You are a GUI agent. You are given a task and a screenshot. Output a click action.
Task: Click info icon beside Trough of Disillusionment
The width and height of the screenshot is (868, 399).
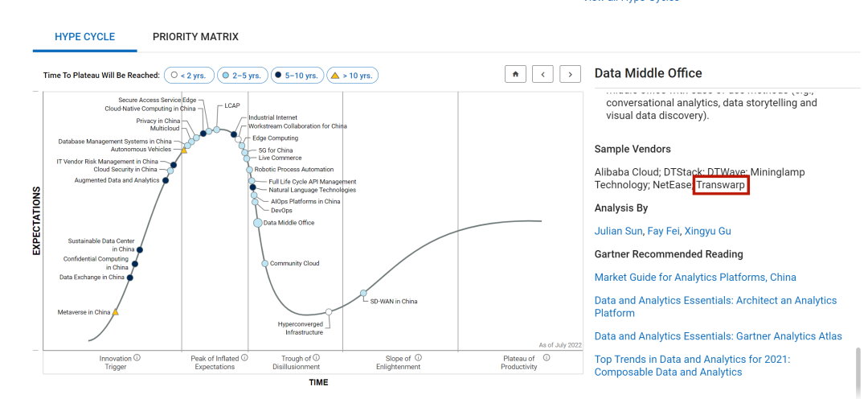(x=316, y=358)
